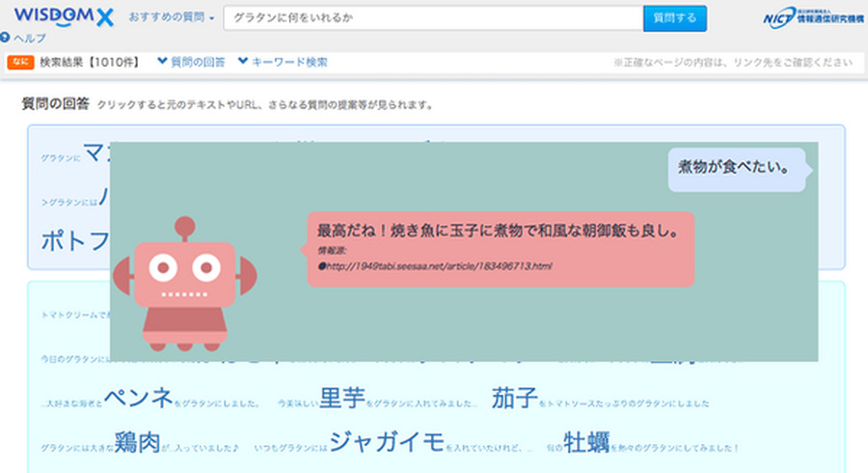The width and height of the screenshot is (868, 473).
Task: Select the ペンネ answer word
Action: tap(138, 398)
